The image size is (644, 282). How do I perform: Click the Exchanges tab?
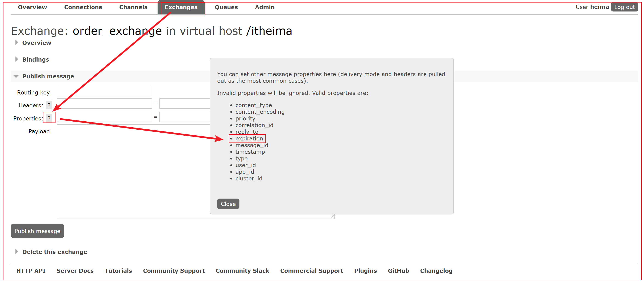[x=181, y=7]
